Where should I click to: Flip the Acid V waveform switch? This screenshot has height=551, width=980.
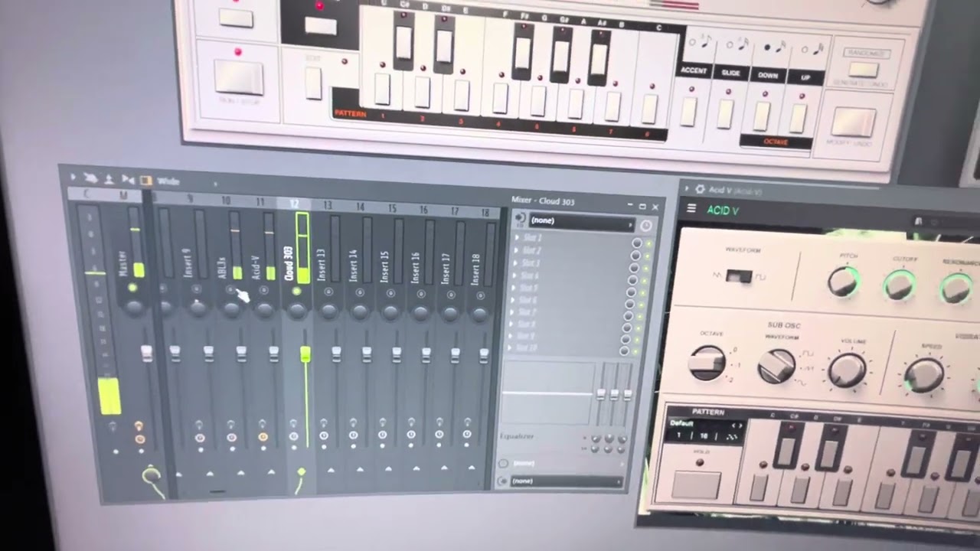coord(739,276)
